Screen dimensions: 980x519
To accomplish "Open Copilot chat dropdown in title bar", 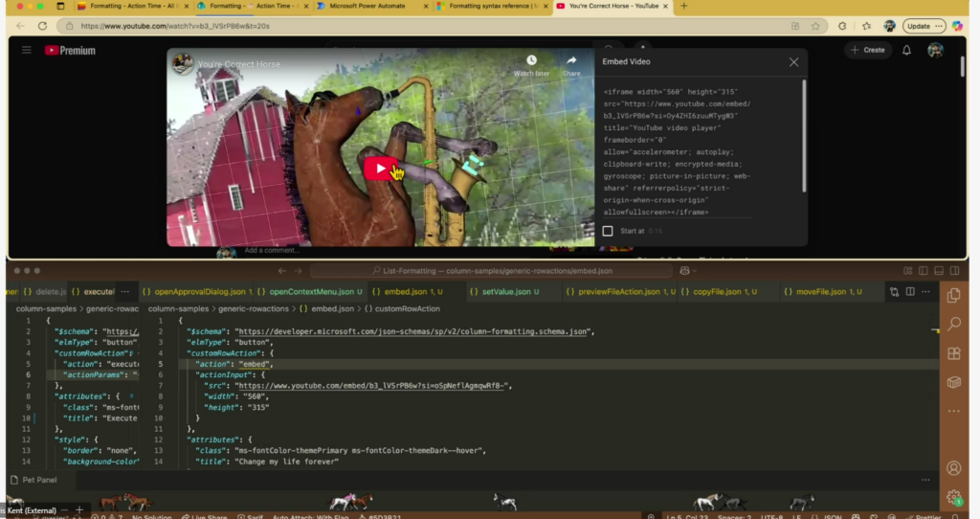I will tap(687, 271).
